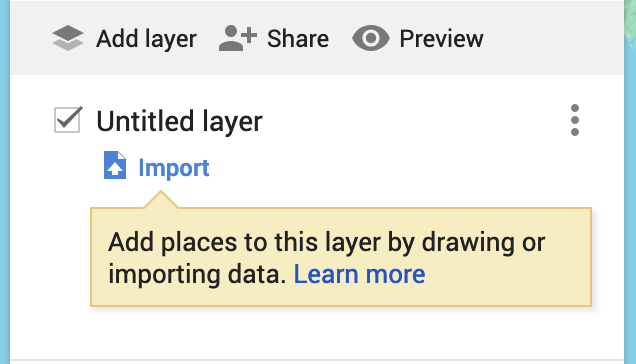
Task: Click the blue Import file upload icon
Action: (115, 165)
